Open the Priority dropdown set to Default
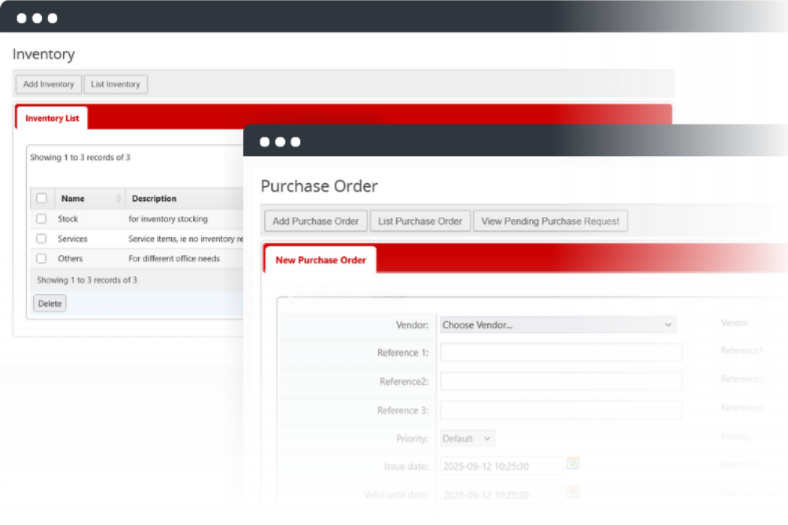788x525 pixels. [x=467, y=438]
